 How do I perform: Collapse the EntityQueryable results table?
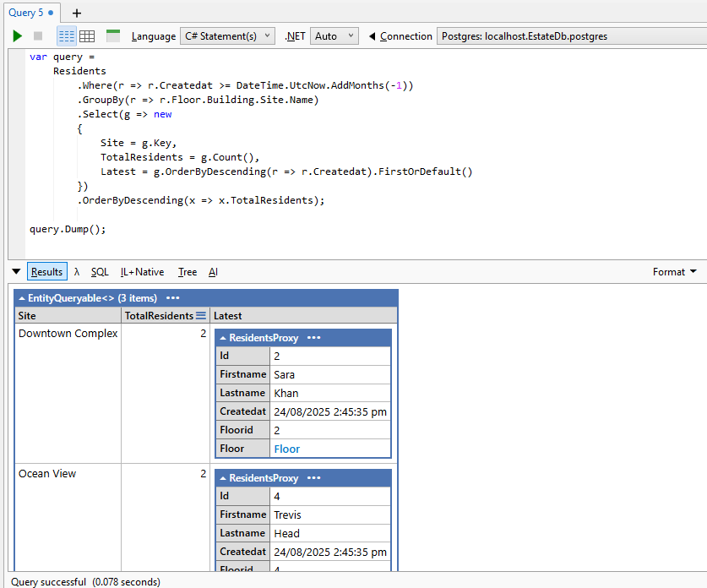pyautogui.click(x=21, y=298)
